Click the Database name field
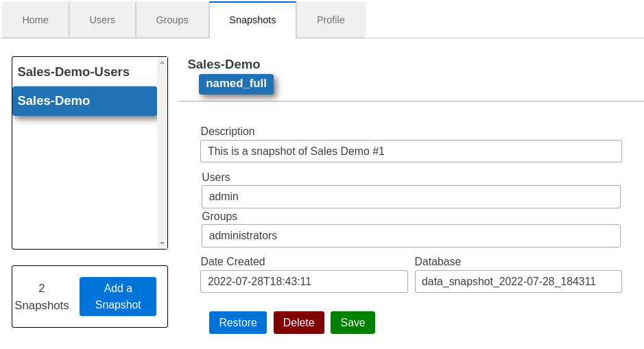644x349 pixels. coord(518,282)
